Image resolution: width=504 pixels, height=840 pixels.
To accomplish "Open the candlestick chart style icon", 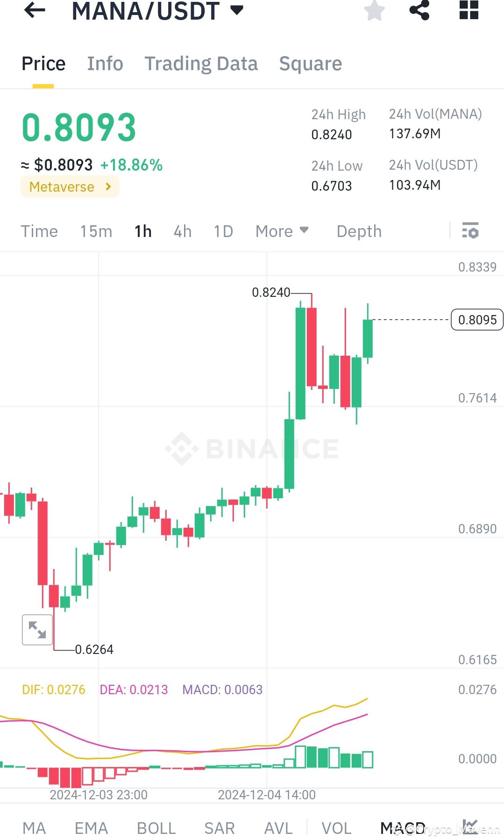I will 470,826.
